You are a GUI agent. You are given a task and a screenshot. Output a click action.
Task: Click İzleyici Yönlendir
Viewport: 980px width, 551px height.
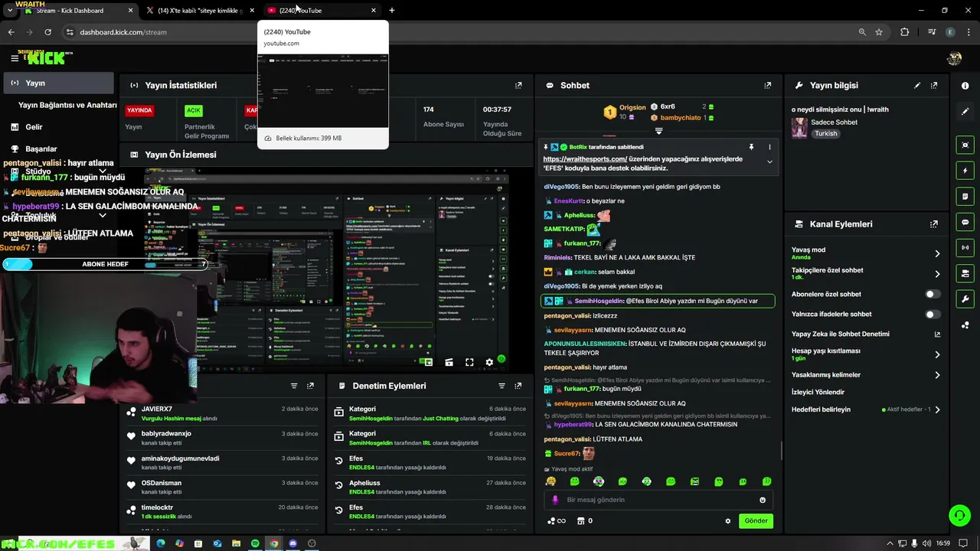tap(818, 392)
